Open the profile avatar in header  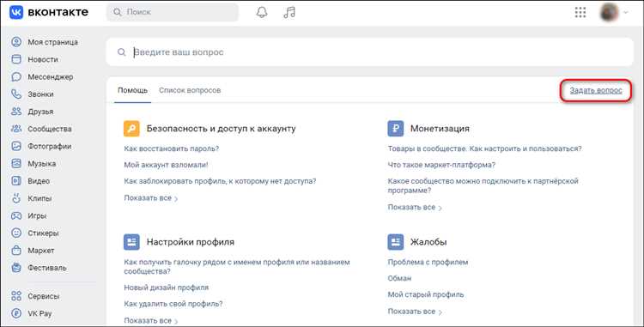click(x=609, y=12)
